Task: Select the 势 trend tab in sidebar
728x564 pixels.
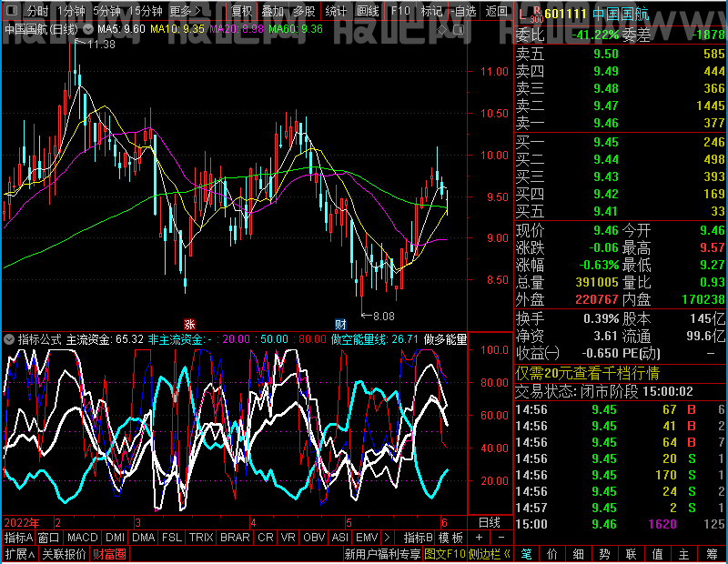Action: (604, 554)
